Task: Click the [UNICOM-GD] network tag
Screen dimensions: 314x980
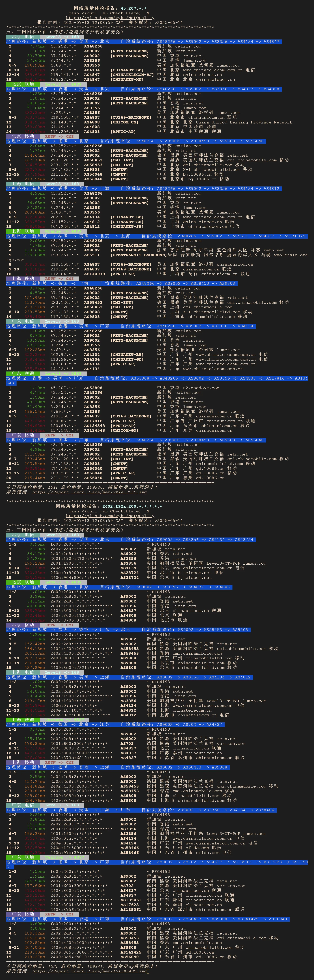Action: (x=124, y=431)
